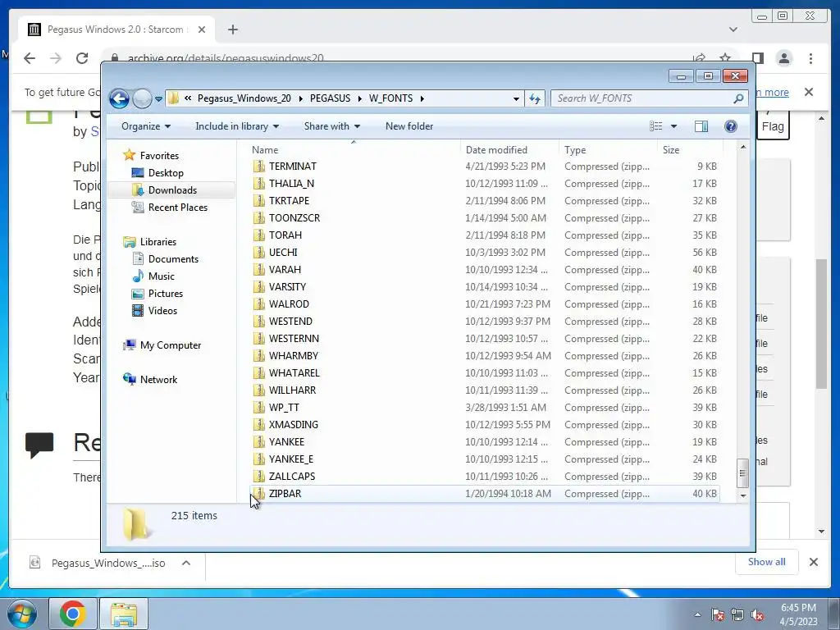Select Network in navigation pane
This screenshot has height=630, width=840.
point(158,380)
